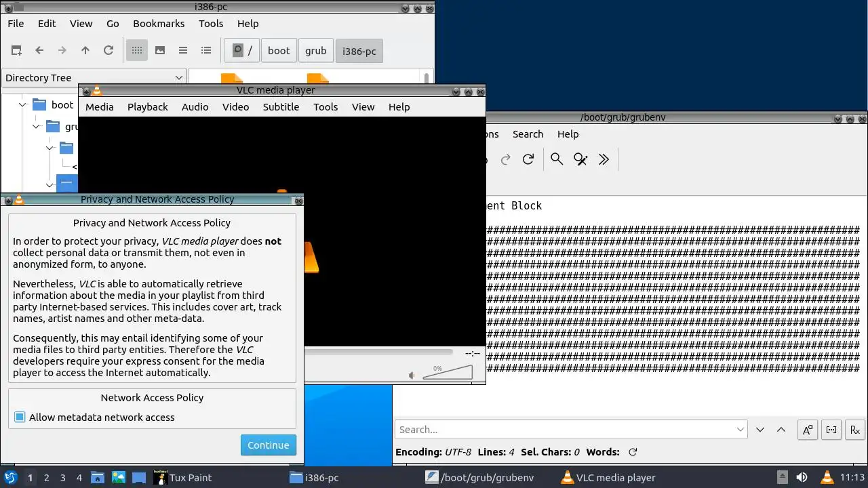This screenshot has height=488, width=868.
Task: Collapse the highlighted folder tree node
Action: click(x=50, y=184)
